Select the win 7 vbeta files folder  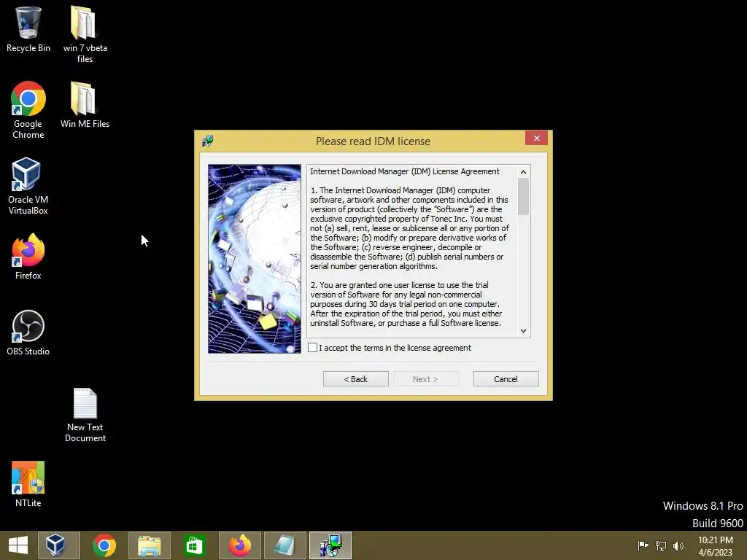pos(85,35)
